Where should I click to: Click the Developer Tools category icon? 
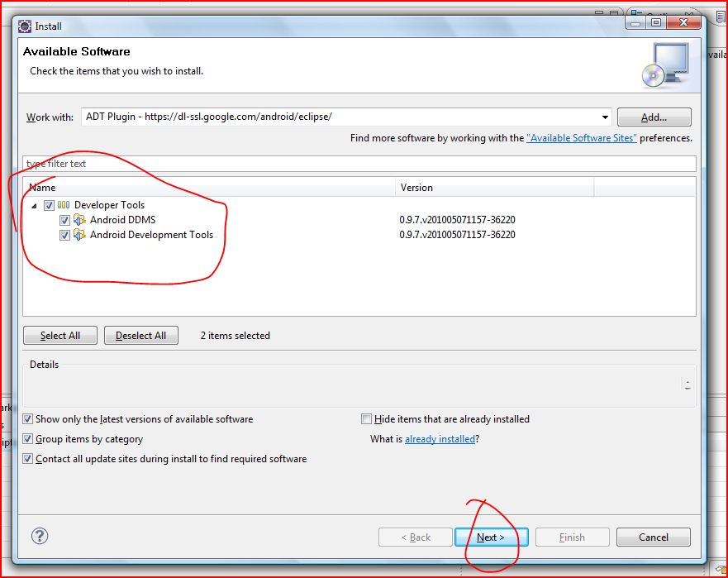tap(64, 205)
